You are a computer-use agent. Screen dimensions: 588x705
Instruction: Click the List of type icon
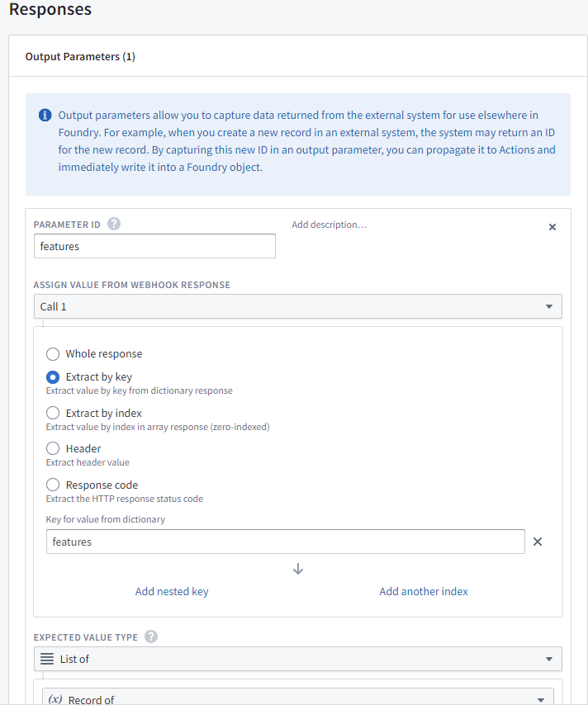click(48, 659)
